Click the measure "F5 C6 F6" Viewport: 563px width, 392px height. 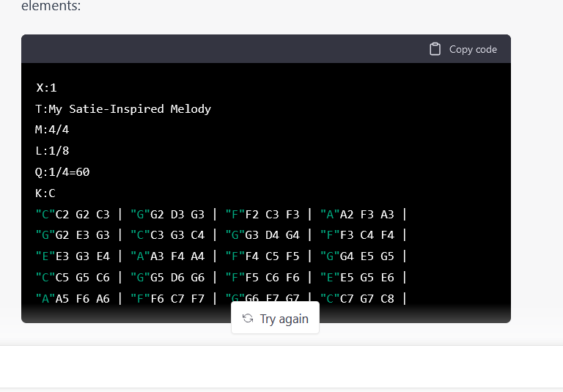pyautogui.click(x=272, y=278)
